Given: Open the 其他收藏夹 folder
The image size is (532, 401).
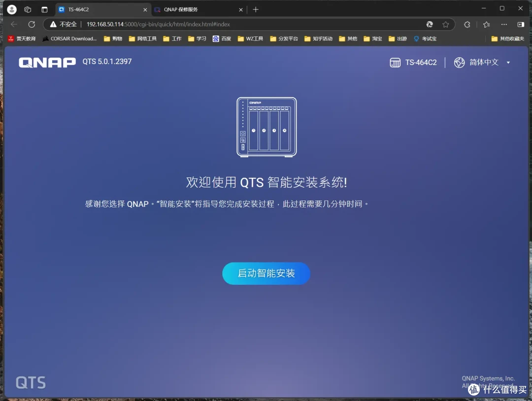Looking at the screenshot, I should [x=508, y=39].
